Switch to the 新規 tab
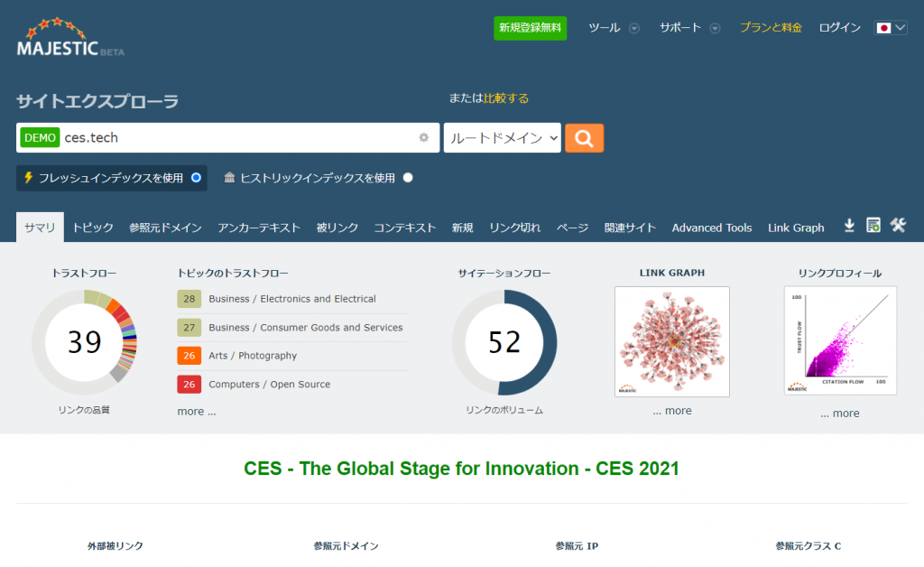This screenshot has height=567, width=924. (463, 228)
